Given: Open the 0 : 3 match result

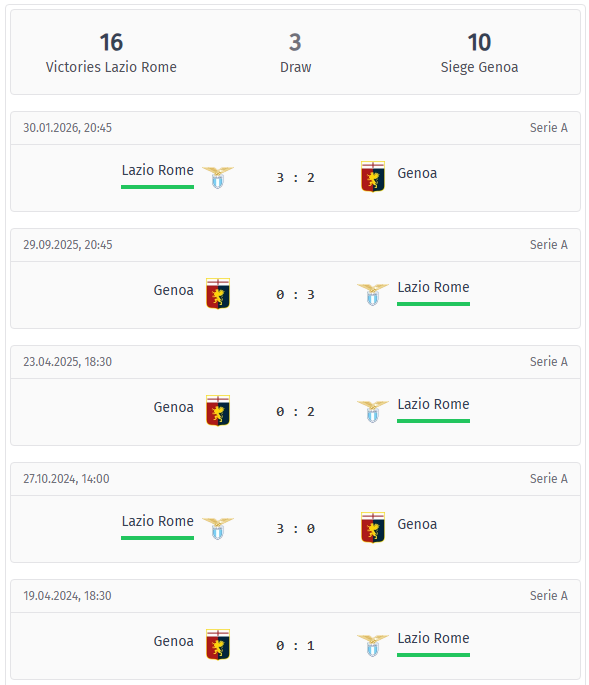Looking at the screenshot, I should tap(295, 295).
